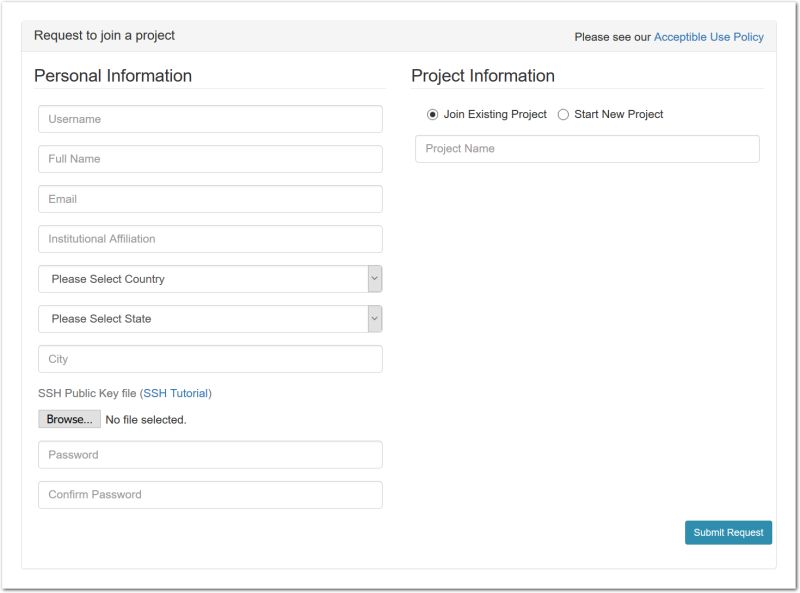This screenshot has height=593, width=800.
Task: Click the Project Name input
Action: (x=587, y=149)
